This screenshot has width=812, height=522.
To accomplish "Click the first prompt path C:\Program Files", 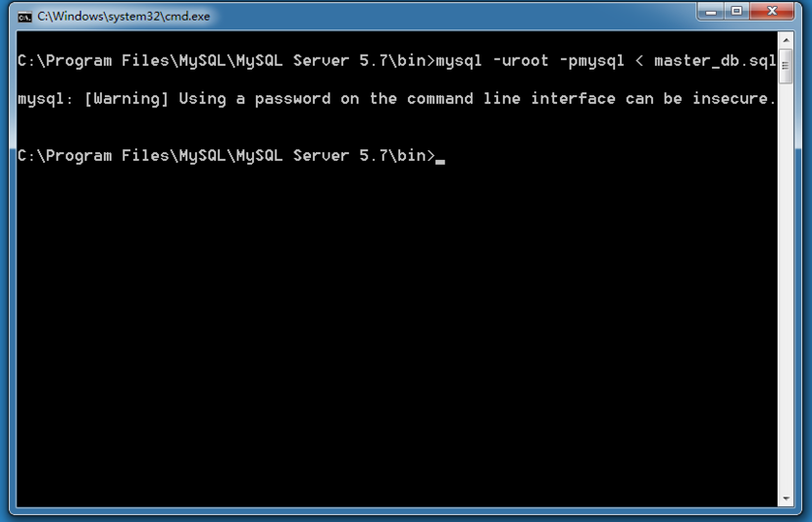I will (65, 61).
